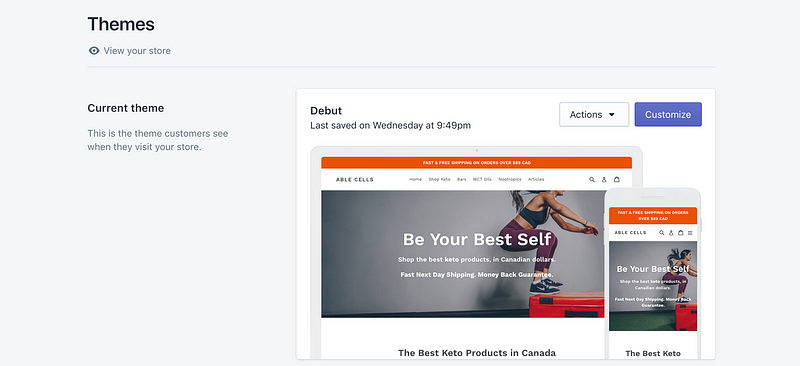
Task: Click the search icon in desktop preview
Action: (592, 180)
